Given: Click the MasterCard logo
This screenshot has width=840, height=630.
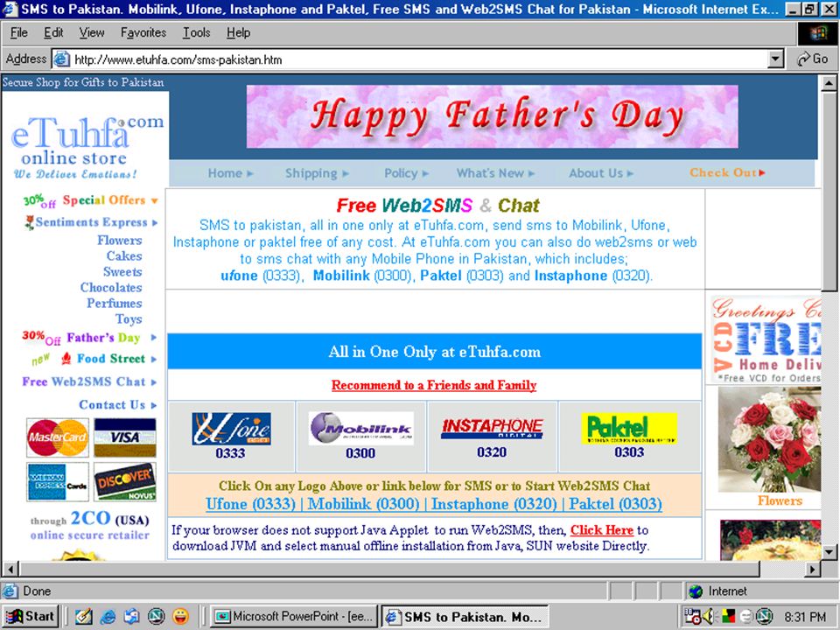Looking at the screenshot, I should 58,437.
